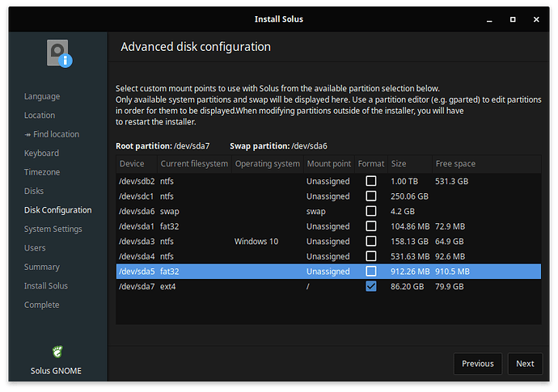Select Disk Configuration step

(x=57, y=210)
